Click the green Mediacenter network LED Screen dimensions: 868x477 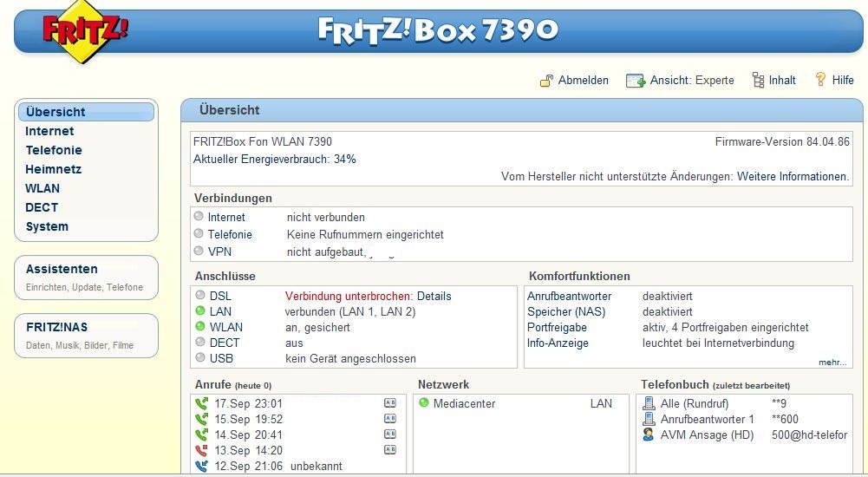pos(424,402)
